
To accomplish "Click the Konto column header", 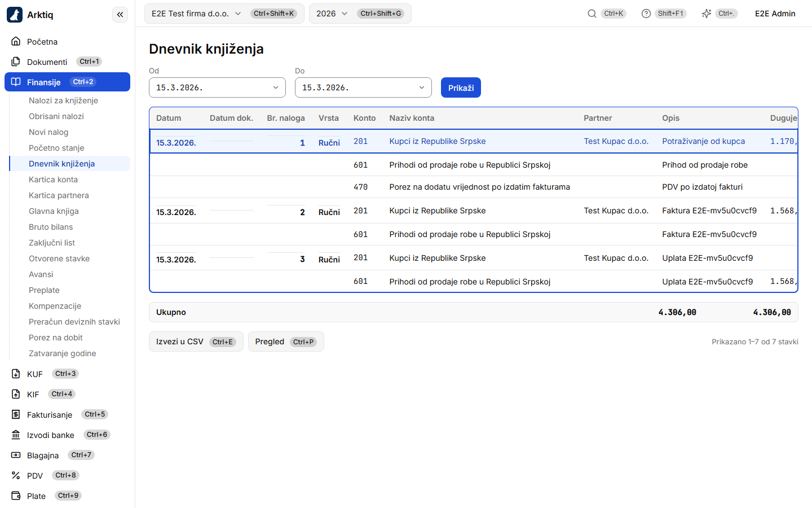I will pyautogui.click(x=364, y=118).
